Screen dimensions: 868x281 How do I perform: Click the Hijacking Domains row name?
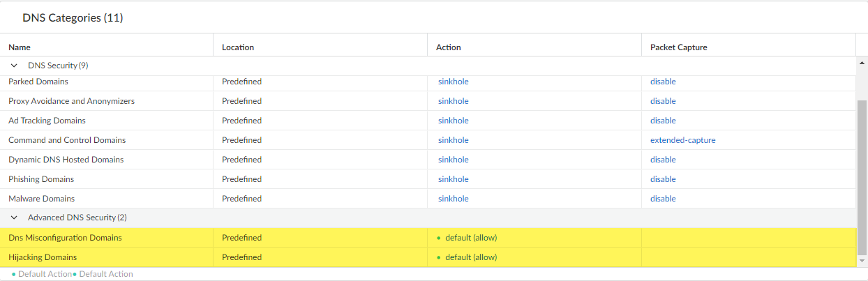pos(43,257)
